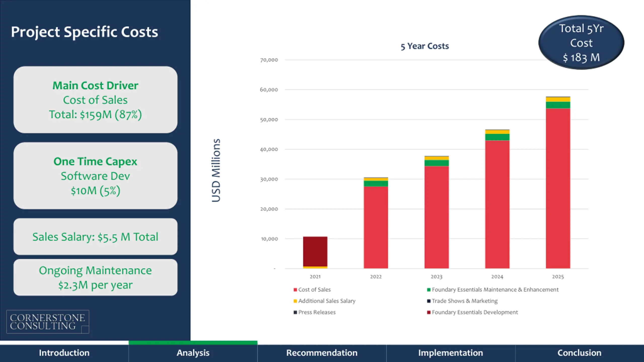644x362 pixels.
Task: Jump to the Conclusion section tab
Action: click(x=579, y=353)
